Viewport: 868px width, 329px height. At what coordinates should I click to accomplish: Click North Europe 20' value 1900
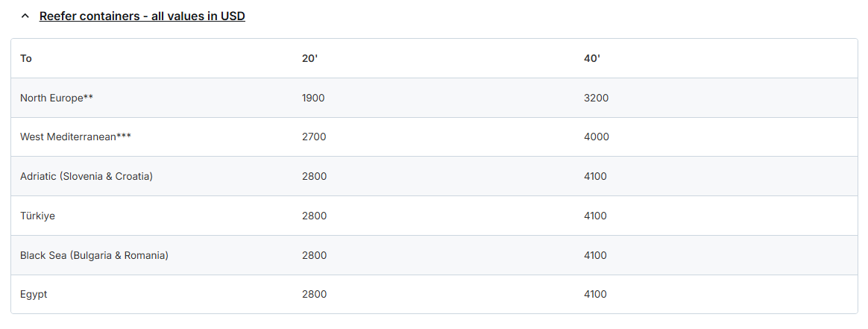[x=313, y=98]
